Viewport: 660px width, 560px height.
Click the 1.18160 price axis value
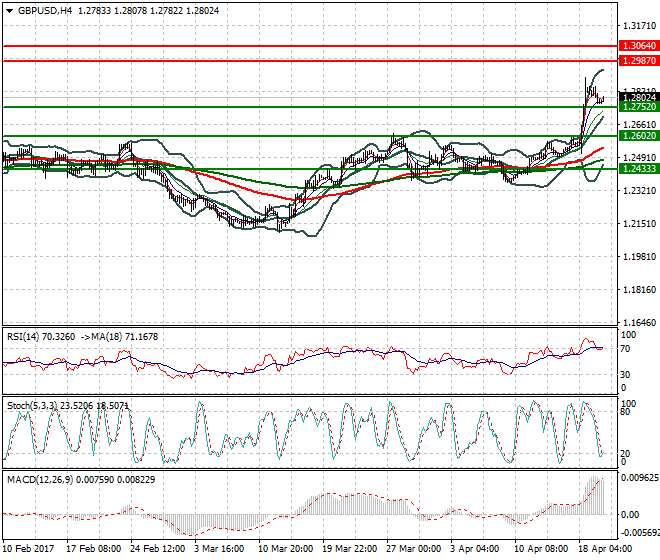point(639,290)
